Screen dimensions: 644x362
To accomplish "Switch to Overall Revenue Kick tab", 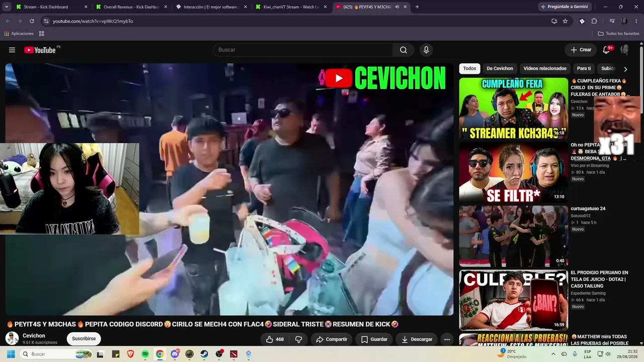I will [x=131, y=7].
